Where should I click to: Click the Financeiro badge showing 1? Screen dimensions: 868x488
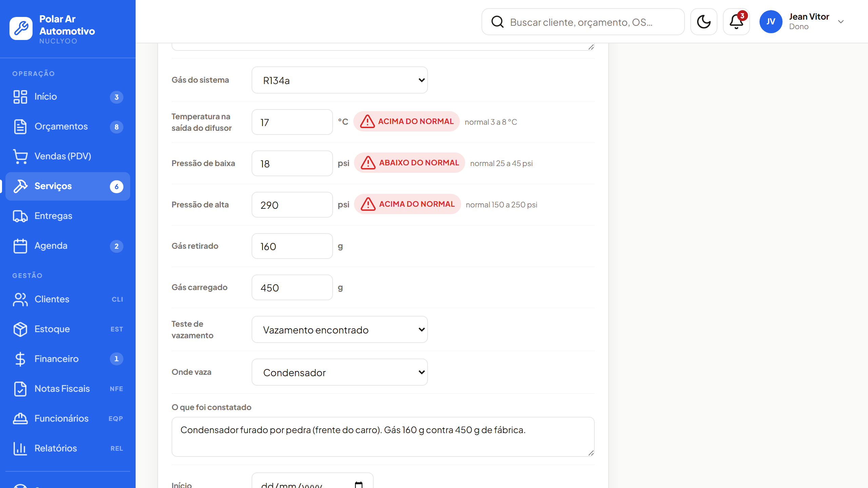(117, 359)
